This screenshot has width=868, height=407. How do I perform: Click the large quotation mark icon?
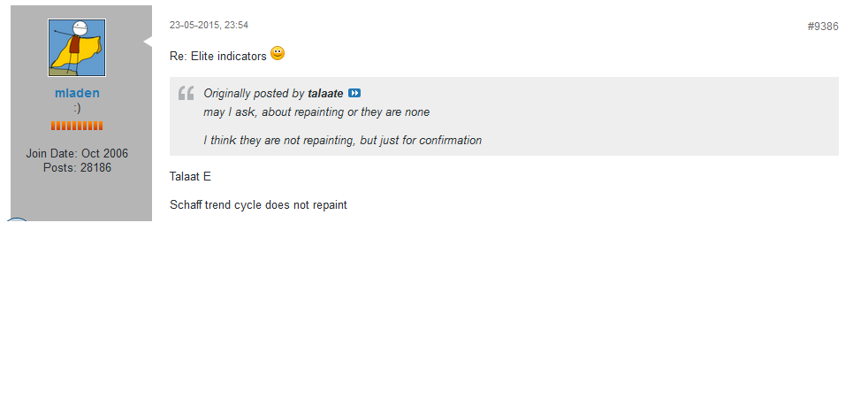(x=186, y=94)
